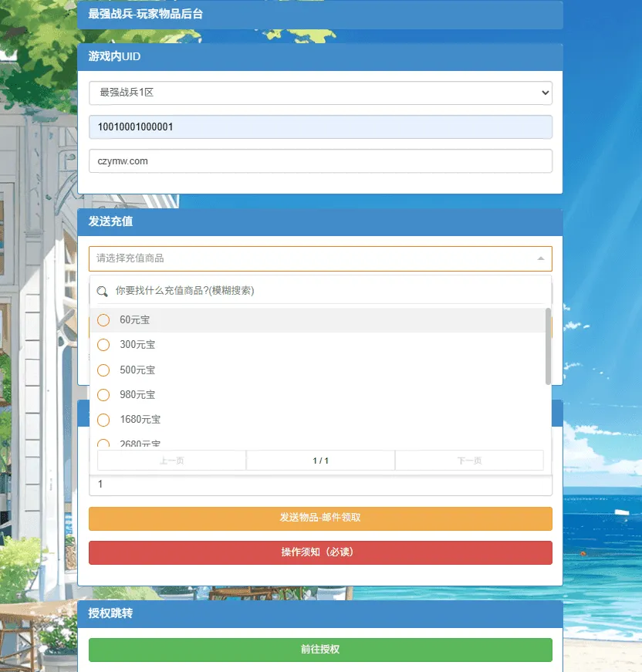Click the collapse arrow on the recharge product selector
This screenshot has height=672, width=642.
[542, 258]
